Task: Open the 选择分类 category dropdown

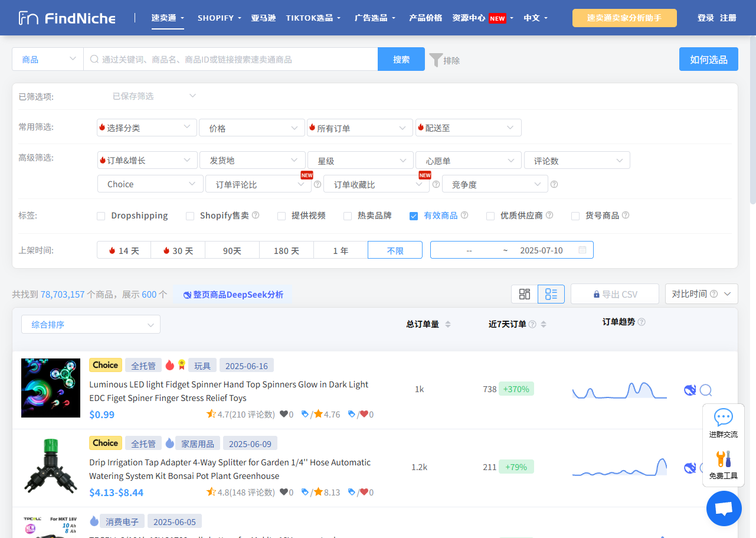Action: coord(147,128)
